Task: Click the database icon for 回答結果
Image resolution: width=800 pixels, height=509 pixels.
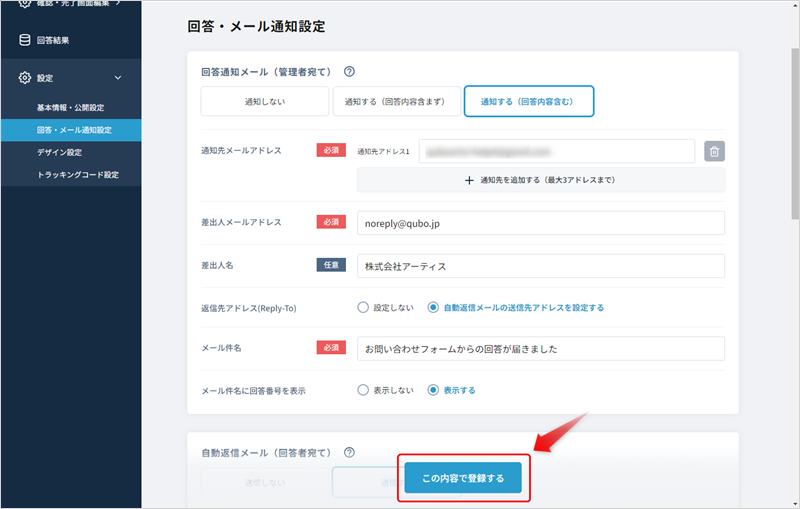Action: [x=25, y=40]
